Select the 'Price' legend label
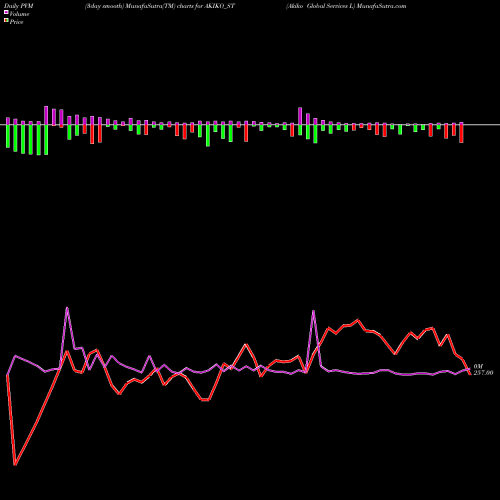The image size is (500, 500). coord(16,22)
